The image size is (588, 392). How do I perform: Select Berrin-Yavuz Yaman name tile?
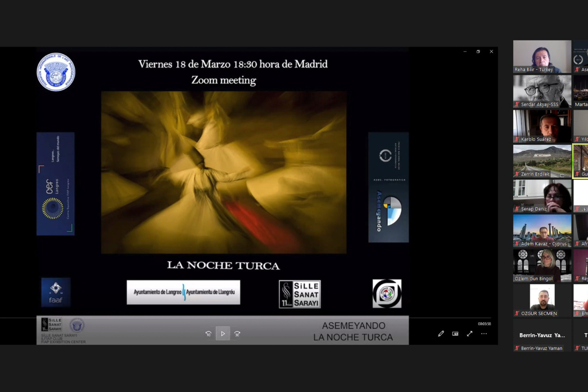point(542,335)
